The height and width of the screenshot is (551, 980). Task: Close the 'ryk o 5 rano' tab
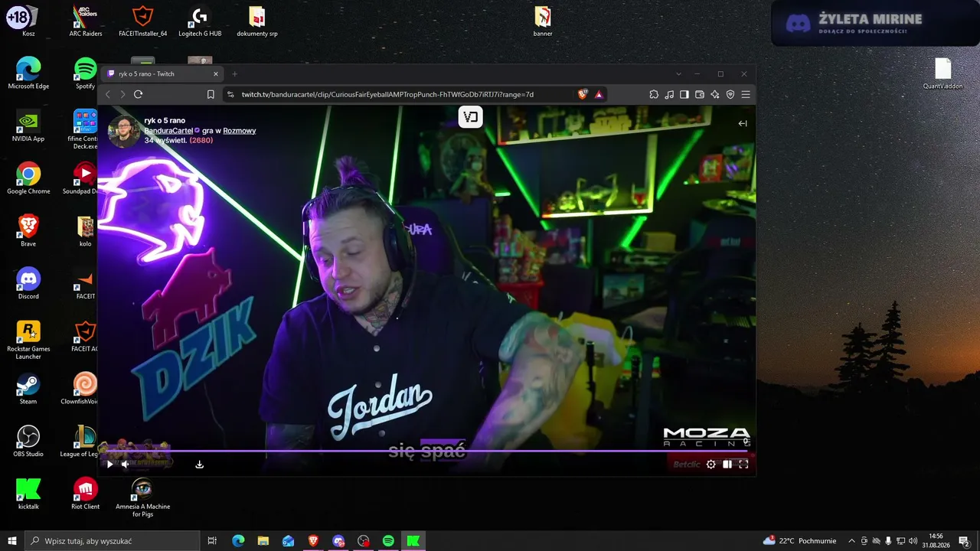click(216, 73)
